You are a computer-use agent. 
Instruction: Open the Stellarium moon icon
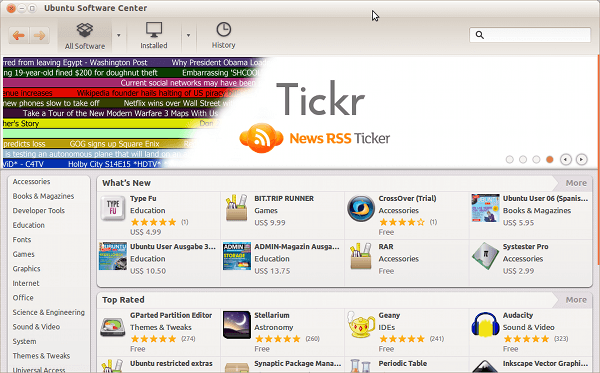point(237,325)
